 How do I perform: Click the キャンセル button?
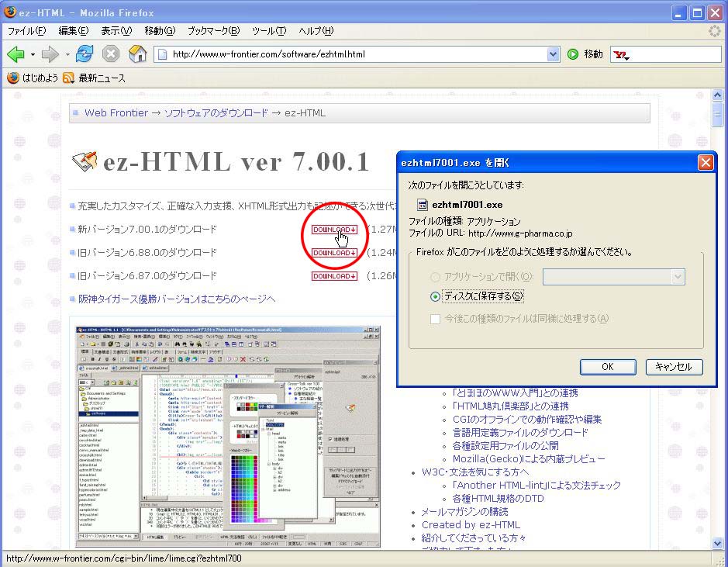pos(674,367)
